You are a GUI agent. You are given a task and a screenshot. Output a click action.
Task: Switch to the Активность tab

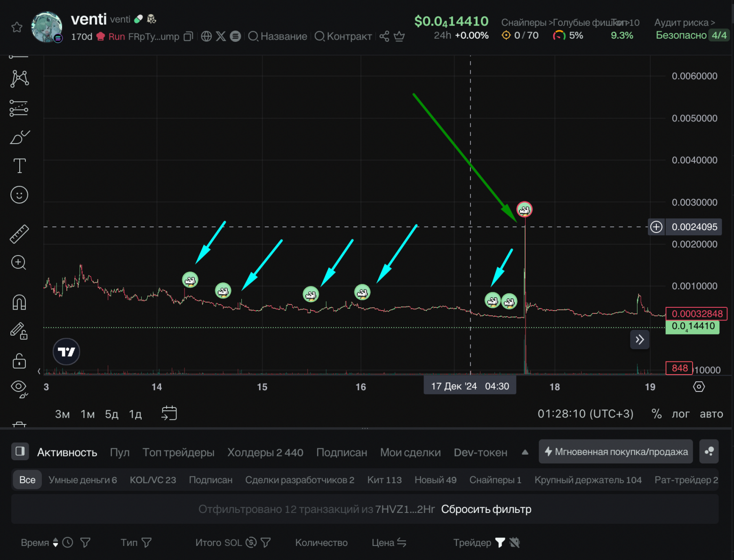pyautogui.click(x=67, y=452)
